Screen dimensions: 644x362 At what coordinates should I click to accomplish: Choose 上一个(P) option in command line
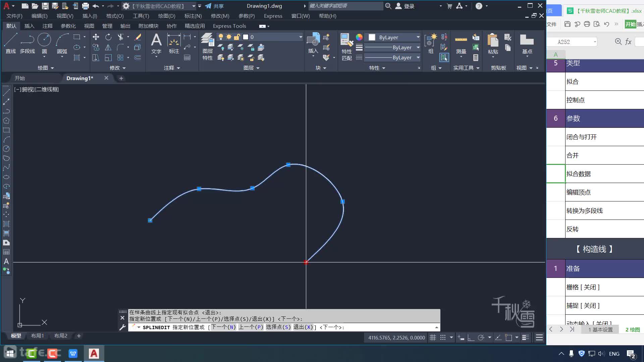pyautogui.click(x=251, y=327)
